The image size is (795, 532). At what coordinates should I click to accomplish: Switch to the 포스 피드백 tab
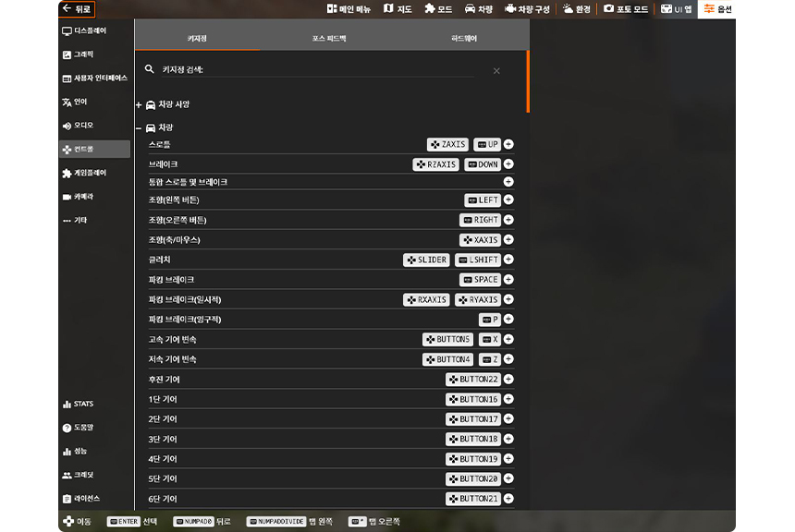click(x=329, y=39)
